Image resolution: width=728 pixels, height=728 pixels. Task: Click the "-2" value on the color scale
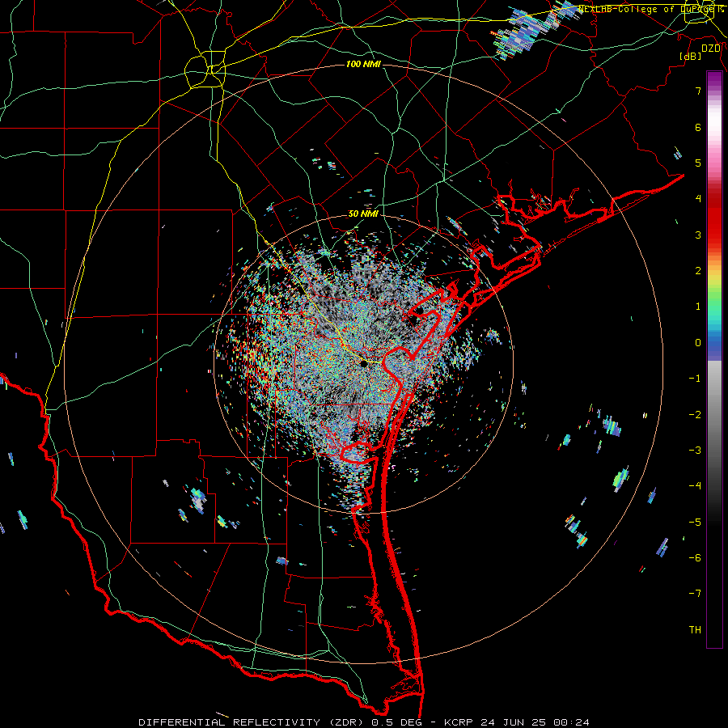coord(695,415)
